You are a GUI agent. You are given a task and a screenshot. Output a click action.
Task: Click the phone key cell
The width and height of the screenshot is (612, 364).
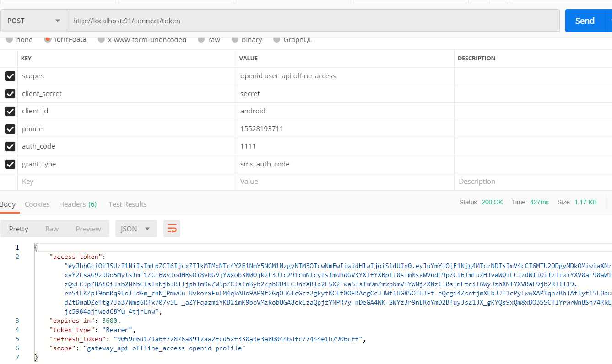tap(127, 129)
